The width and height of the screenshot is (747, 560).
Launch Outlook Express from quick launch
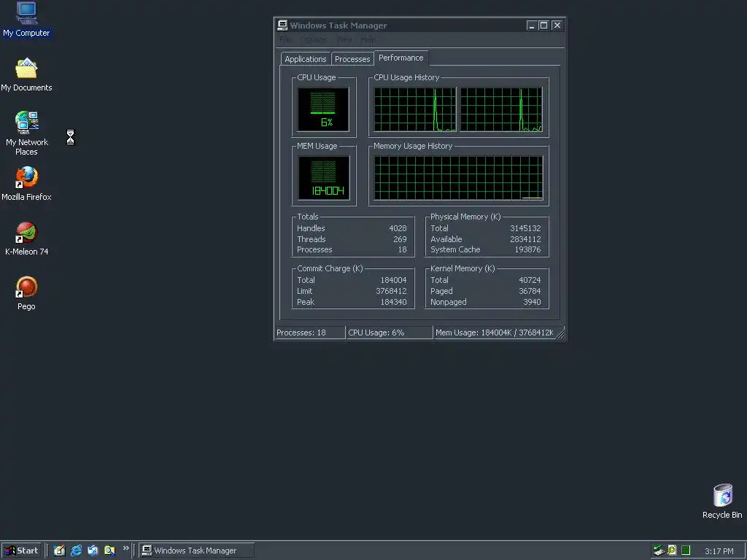pyautogui.click(x=93, y=551)
